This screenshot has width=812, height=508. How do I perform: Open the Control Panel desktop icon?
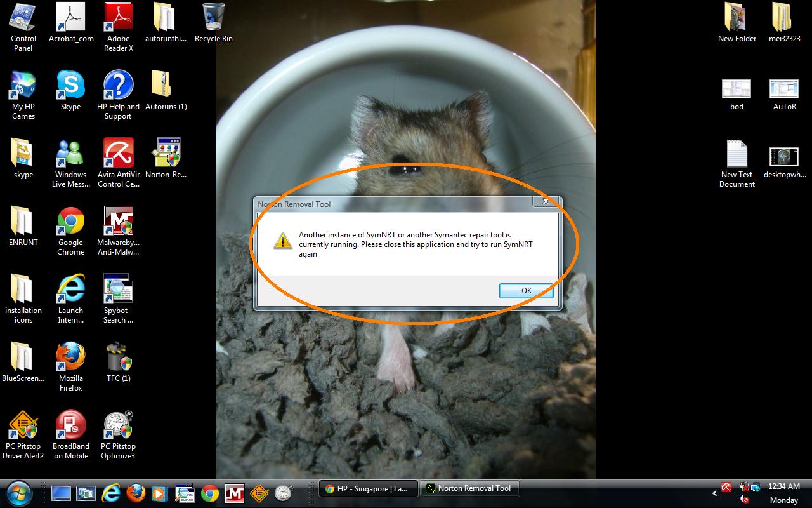click(23, 27)
